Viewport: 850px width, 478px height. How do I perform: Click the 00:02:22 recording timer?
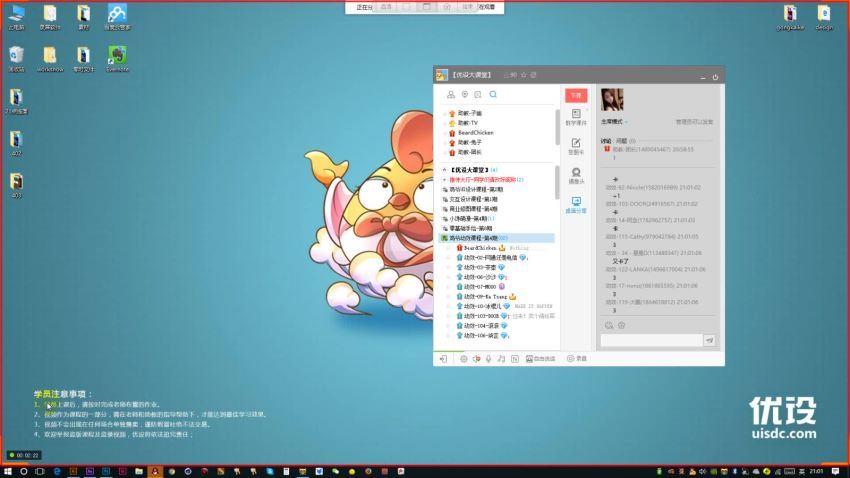point(24,455)
